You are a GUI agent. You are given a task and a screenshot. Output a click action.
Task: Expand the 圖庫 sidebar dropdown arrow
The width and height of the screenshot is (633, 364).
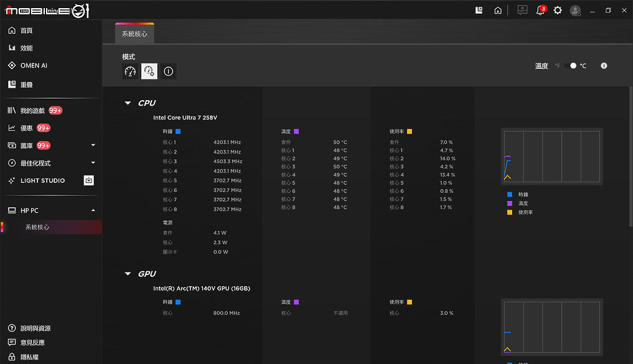point(93,145)
